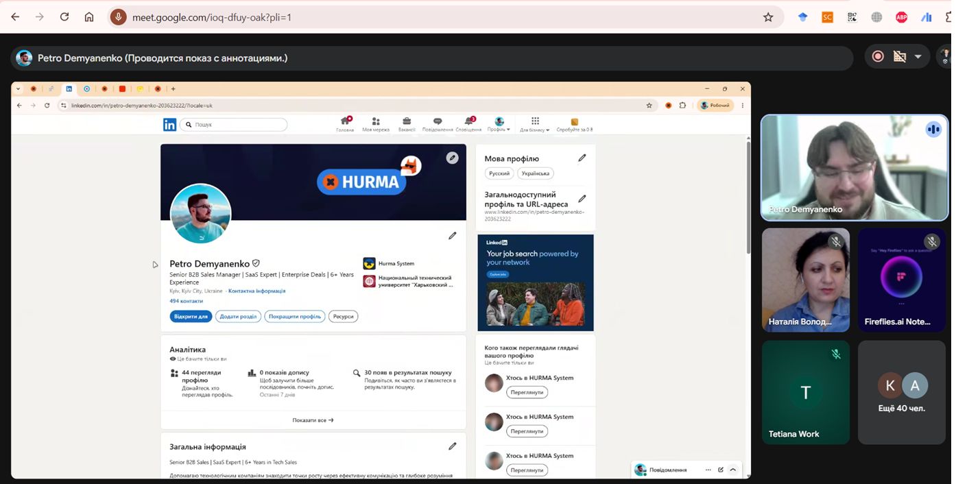The image size is (980, 484).
Task: Expand the "Для бізнесу" apps dropdown
Action: [x=535, y=124]
